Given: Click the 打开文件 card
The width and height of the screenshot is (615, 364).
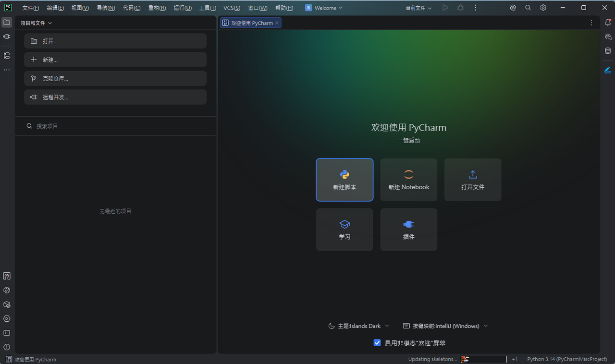Looking at the screenshot, I should tap(473, 180).
